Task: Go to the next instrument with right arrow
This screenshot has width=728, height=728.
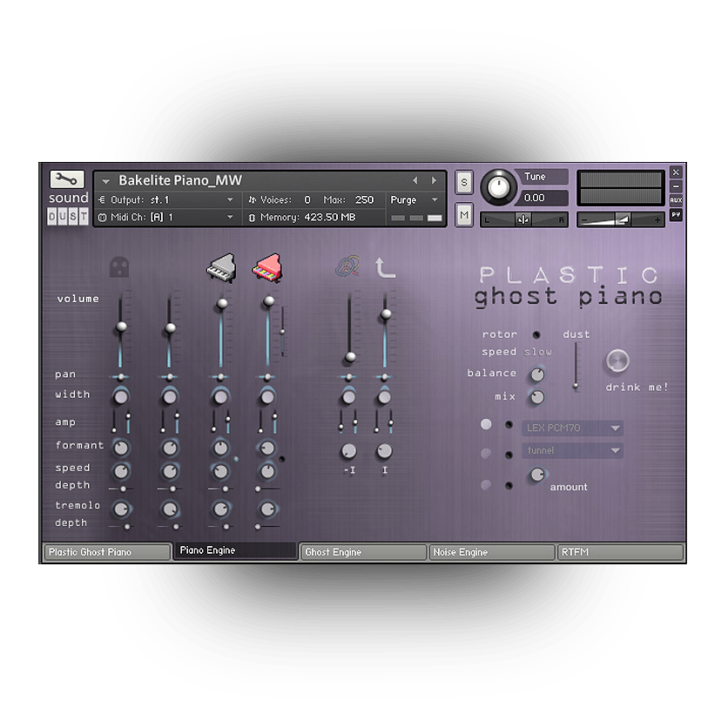Action: coord(434,181)
